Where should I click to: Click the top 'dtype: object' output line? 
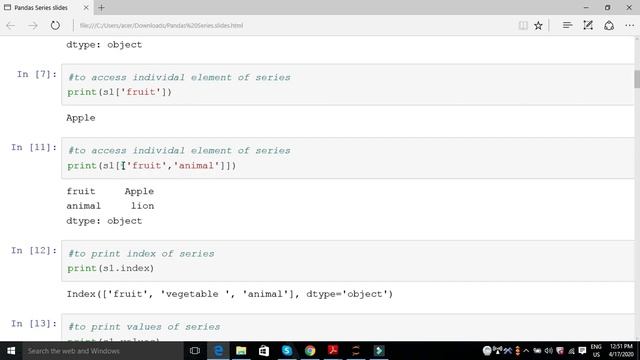[x=104, y=44]
